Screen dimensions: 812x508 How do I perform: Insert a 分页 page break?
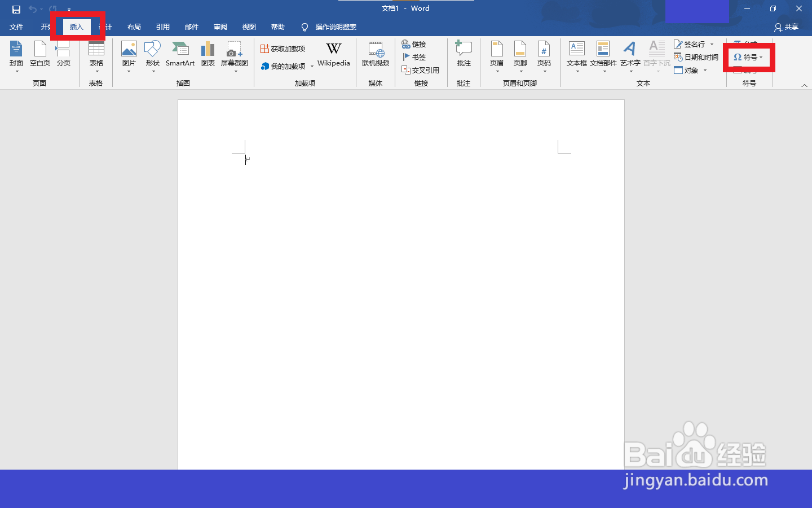pyautogui.click(x=64, y=54)
